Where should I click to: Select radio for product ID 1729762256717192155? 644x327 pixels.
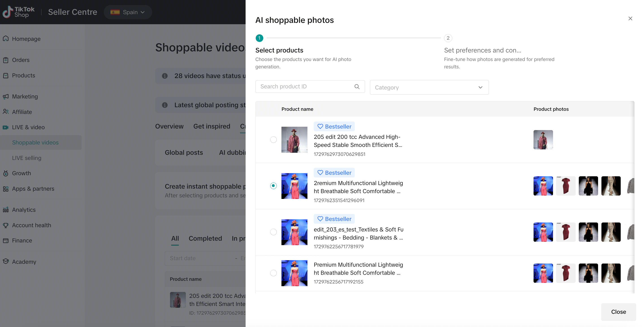pos(273,273)
